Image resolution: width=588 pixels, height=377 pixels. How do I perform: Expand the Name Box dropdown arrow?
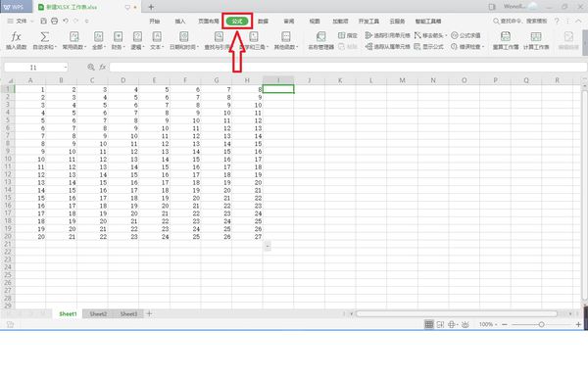click(66, 68)
